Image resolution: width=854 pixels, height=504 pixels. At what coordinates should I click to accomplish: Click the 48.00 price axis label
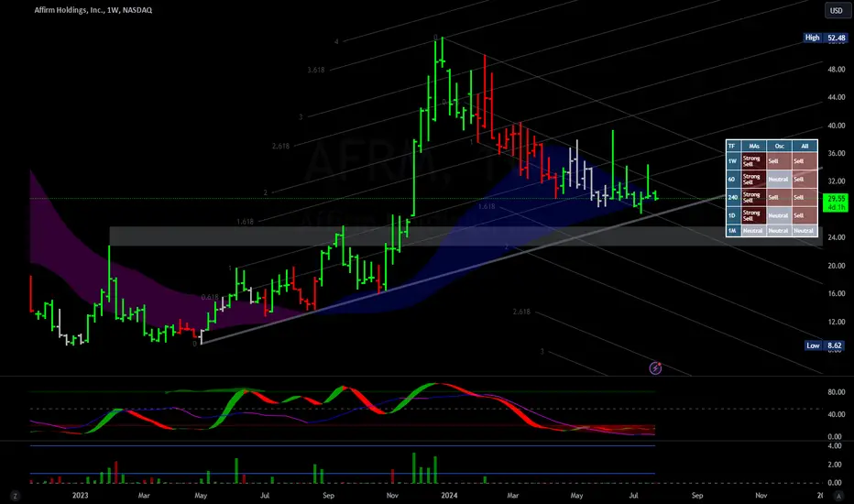836,70
